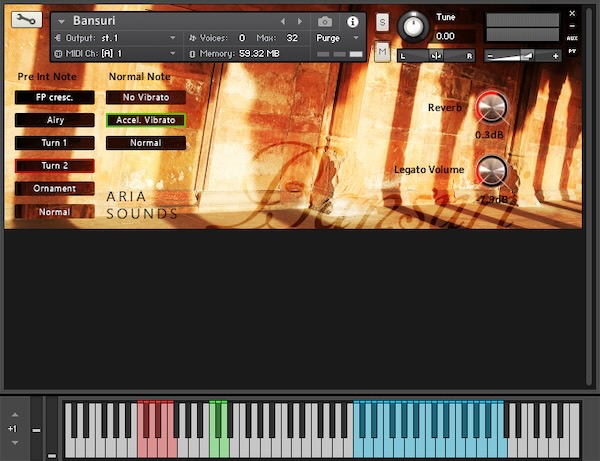Image resolution: width=600 pixels, height=461 pixels.
Task: Click the volume slider in the header
Action: 522,56
